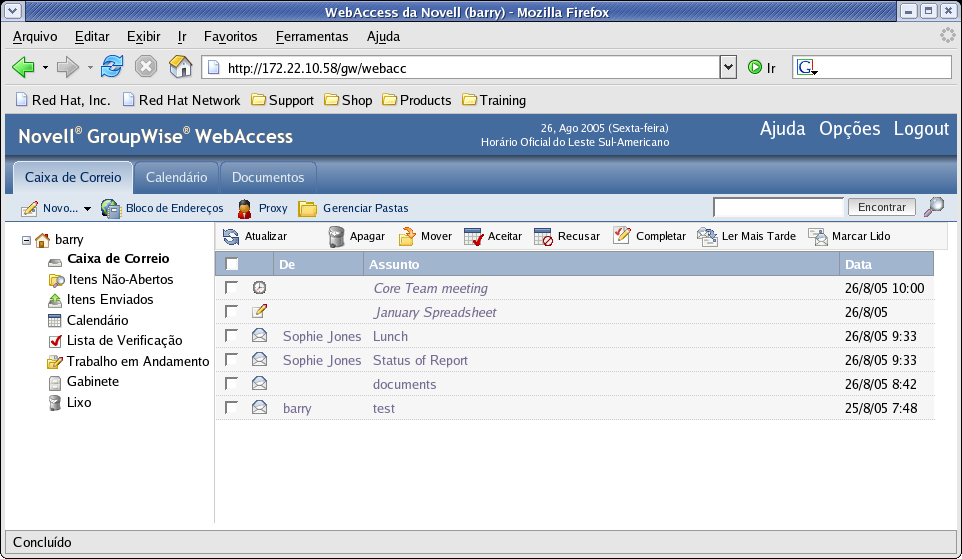
Task: Click the URL address bar
Action: (x=460, y=67)
